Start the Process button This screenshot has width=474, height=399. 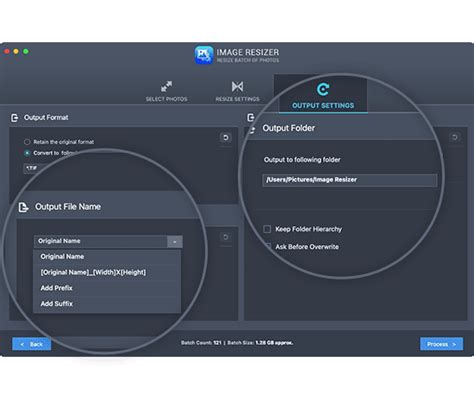(x=441, y=344)
